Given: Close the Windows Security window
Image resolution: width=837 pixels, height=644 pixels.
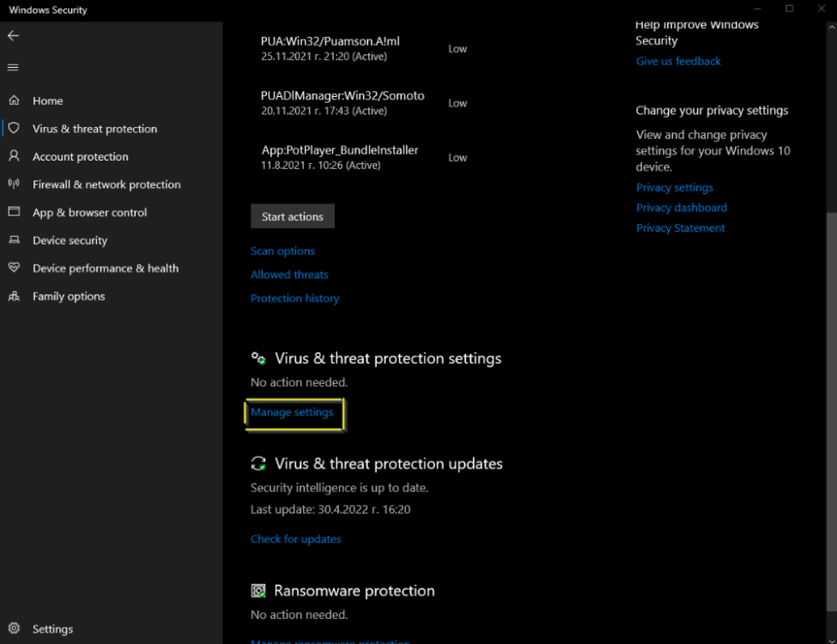Looking at the screenshot, I should pos(822,9).
